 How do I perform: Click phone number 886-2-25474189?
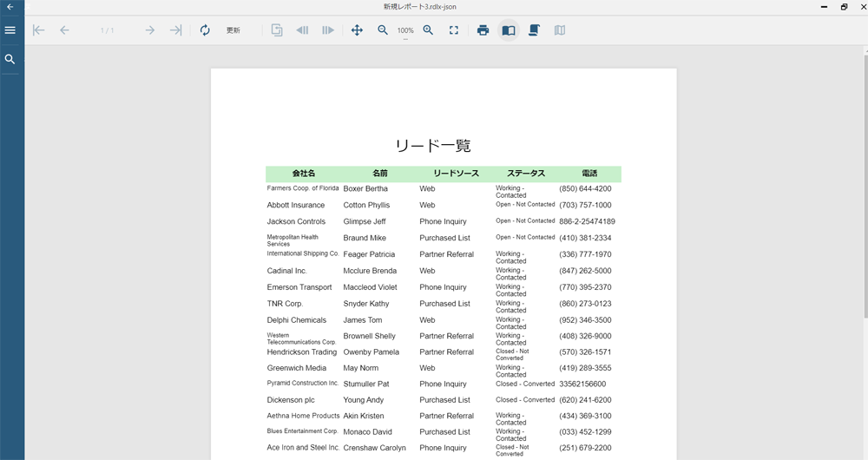(x=587, y=221)
